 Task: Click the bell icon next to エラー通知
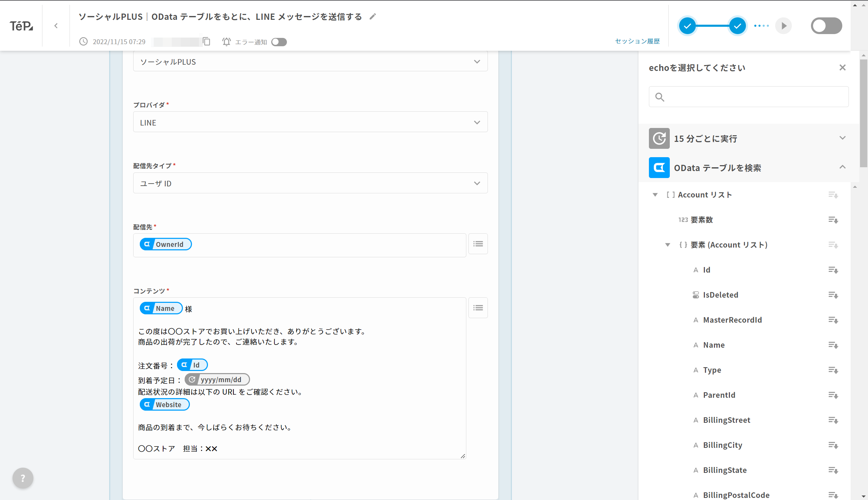click(226, 42)
